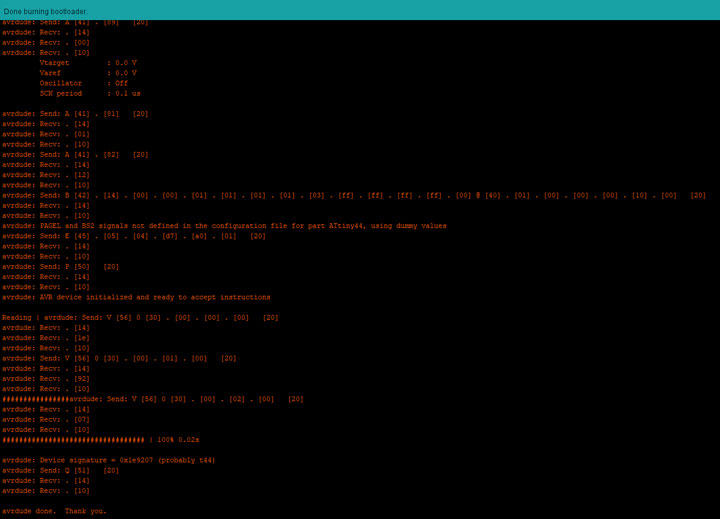Image resolution: width=720 pixels, height=519 pixels.
Task: Click the 'Done burning bootloader.' status message
Action: tap(45, 11)
